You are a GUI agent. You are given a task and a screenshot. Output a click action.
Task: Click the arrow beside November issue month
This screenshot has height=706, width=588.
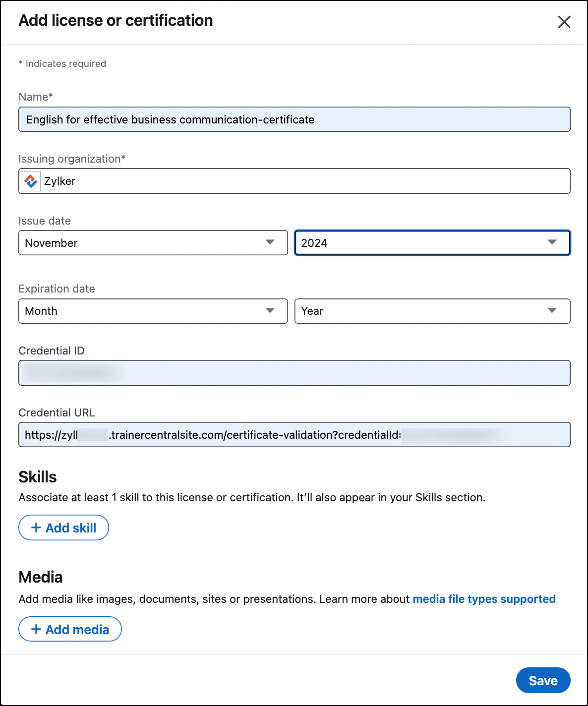tap(270, 242)
